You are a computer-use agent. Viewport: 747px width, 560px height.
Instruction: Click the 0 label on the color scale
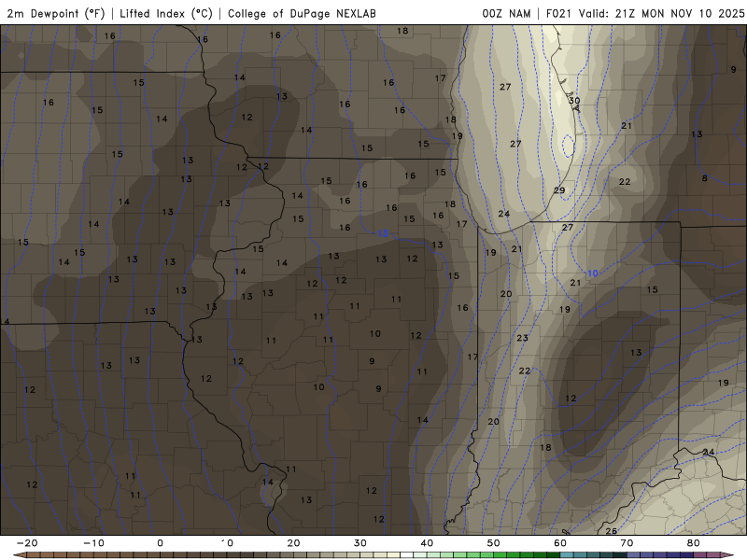[x=160, y=543]
